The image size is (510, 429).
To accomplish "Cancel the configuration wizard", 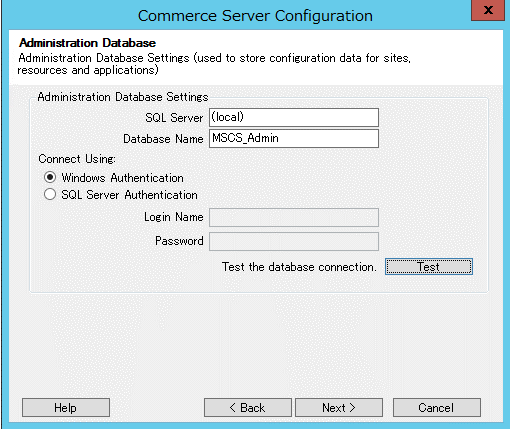I will 437,407.
